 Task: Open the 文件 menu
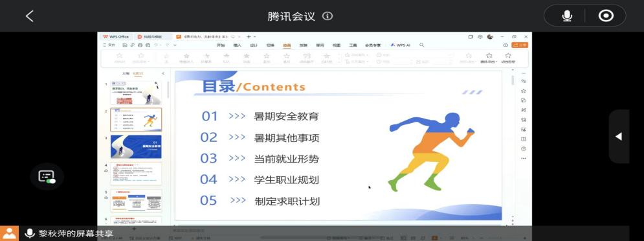(109, 45)
